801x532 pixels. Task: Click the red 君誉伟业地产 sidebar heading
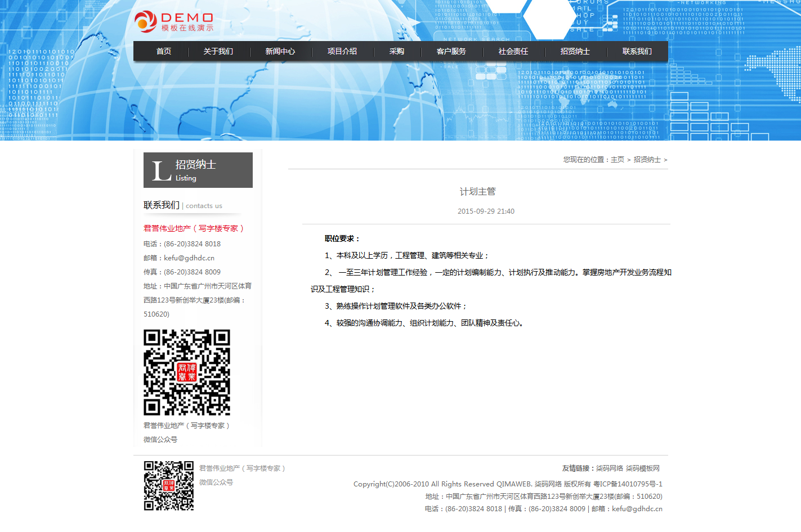tap(194, 228)
